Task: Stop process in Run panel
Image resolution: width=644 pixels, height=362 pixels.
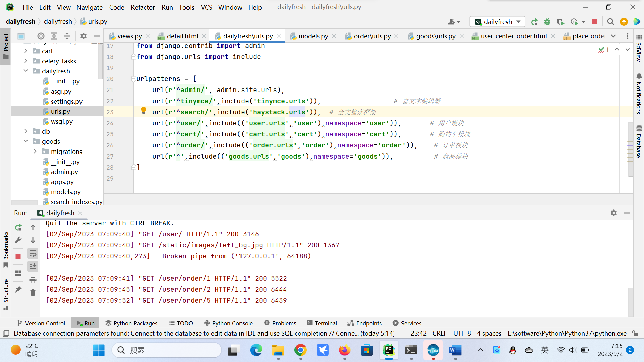Action: 18,256
